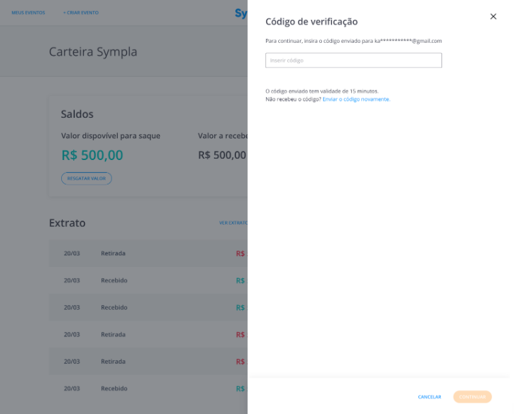Click the Inserir código input field
This screenshot has height=414, width=532.
tap(354, 61)
